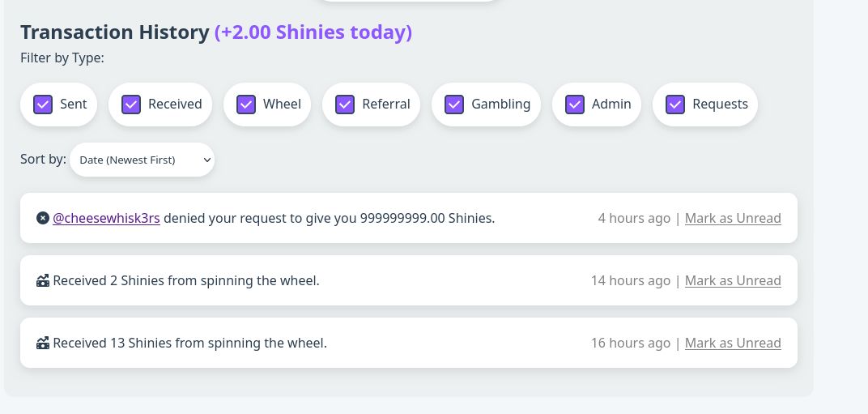
Task: Mark denied request entry as unread
Action: click(733, 219)
